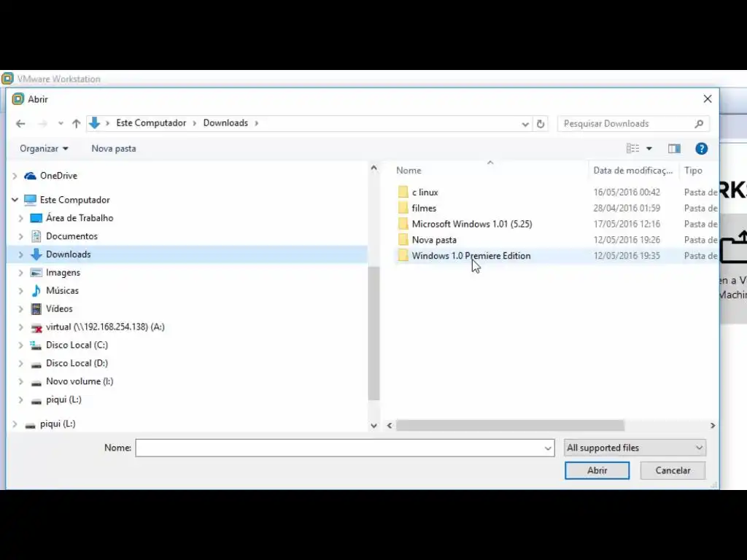The width and height of the screenshot is (747, 560).
Task: Toggle the preview pane icon
Action: pos(674,149)
